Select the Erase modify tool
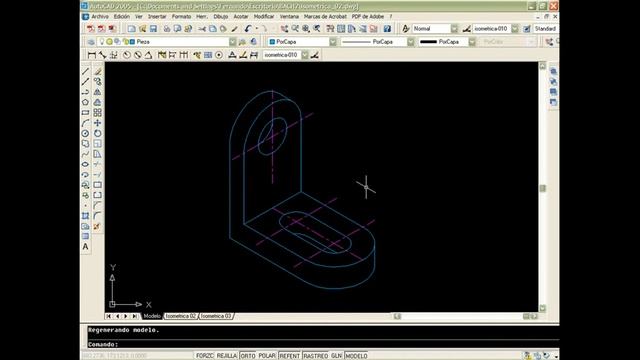 pos(98,71)
